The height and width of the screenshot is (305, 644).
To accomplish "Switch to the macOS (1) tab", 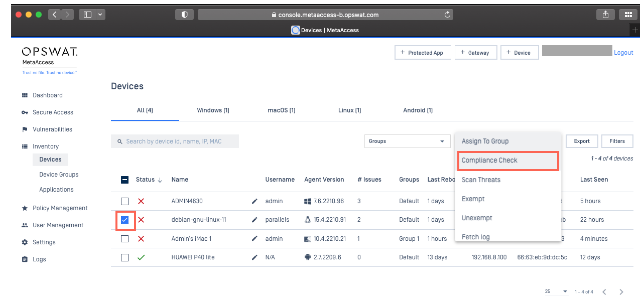I will 282,110.
